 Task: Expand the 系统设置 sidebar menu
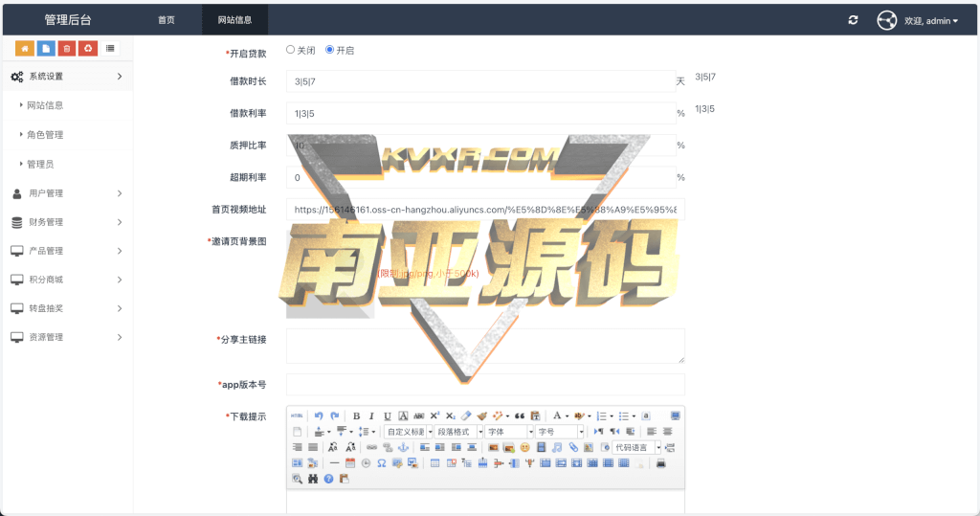pyautogui.click(x=66, y=77)
